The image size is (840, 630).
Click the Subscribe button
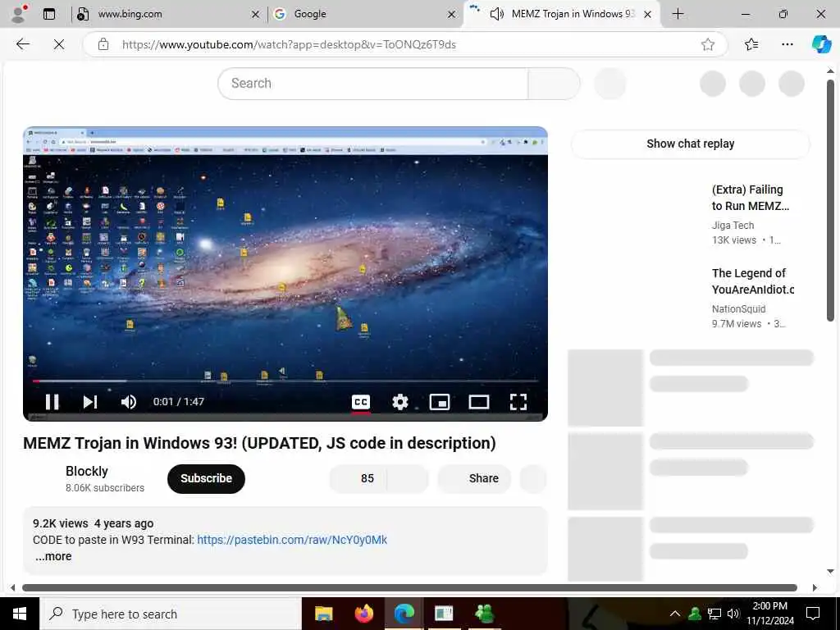click(x=206, y=478)
